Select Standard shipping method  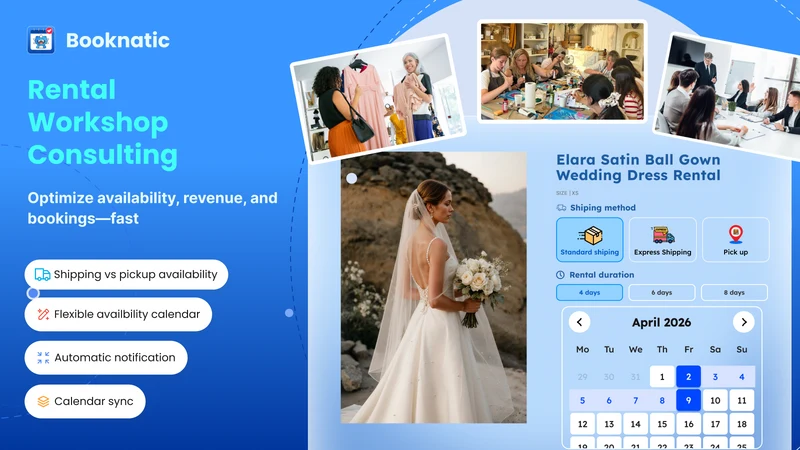(590, 240)
